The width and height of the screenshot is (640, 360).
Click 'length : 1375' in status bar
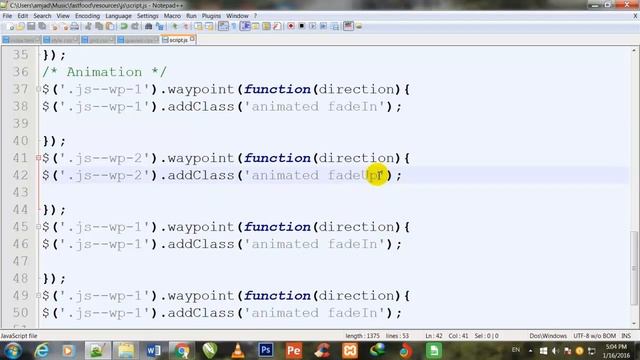pyautogui.click(x=362, y=336)
